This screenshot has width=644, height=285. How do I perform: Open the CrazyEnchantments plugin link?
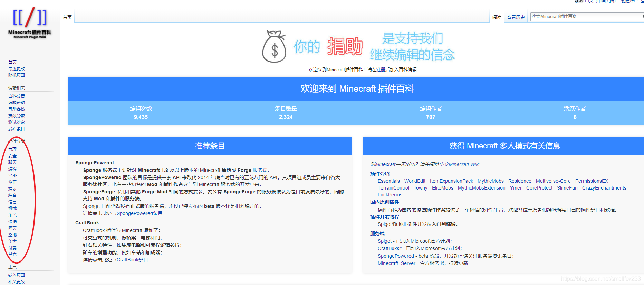pyautogui.click(x=604, y=188)
